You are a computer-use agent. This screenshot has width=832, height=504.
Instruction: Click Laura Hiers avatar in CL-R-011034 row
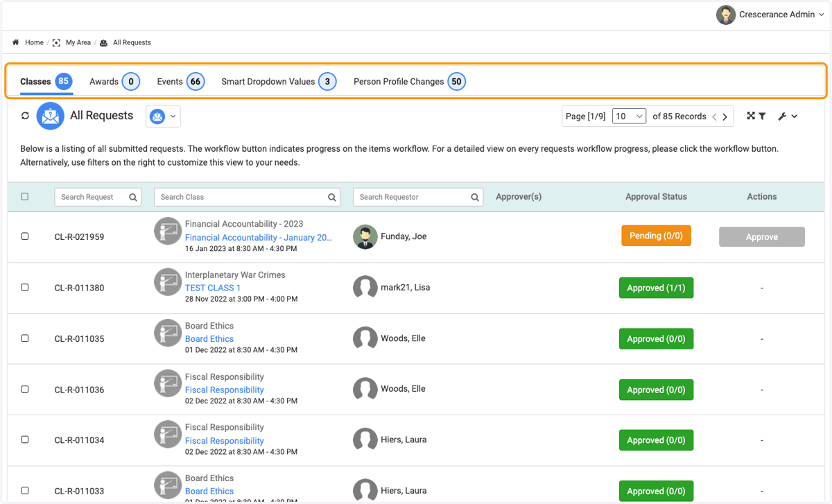click(x=365, y=440)
